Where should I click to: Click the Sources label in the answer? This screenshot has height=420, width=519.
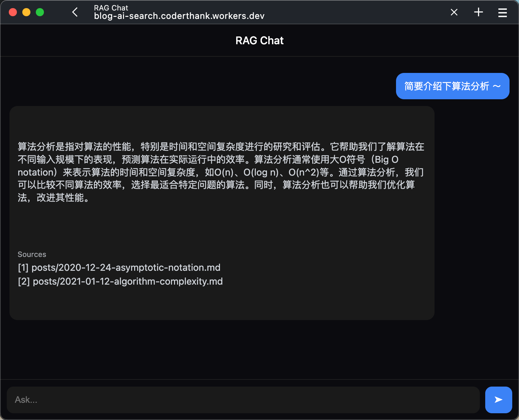click(x=32, y=254)
